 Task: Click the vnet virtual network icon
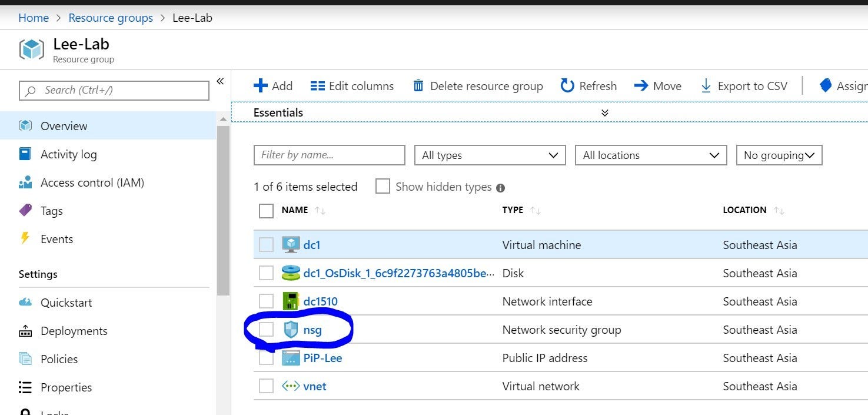pyautogui.click(x=291, y=386)
